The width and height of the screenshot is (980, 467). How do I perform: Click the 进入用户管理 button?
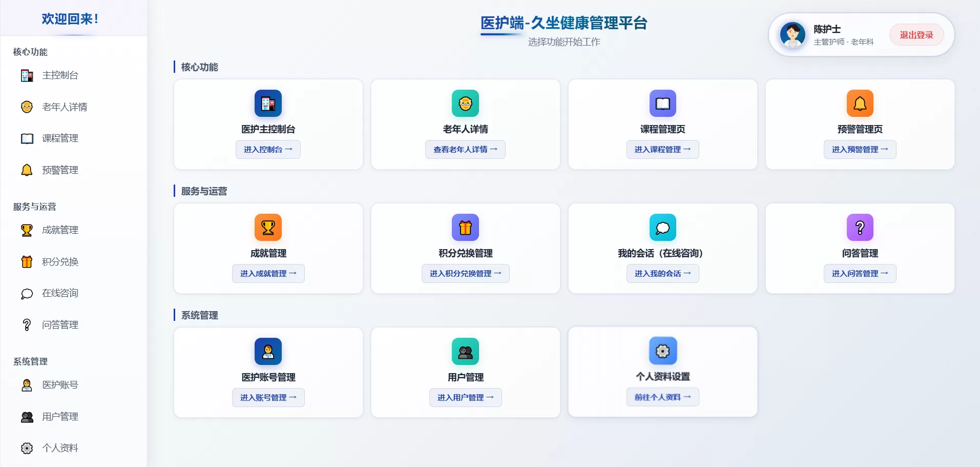pyautogui.click(x=465, y=397)
